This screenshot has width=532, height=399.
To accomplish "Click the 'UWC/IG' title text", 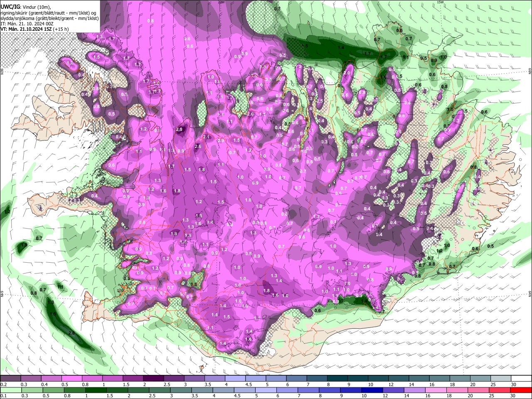I will (x=10, y=7).
